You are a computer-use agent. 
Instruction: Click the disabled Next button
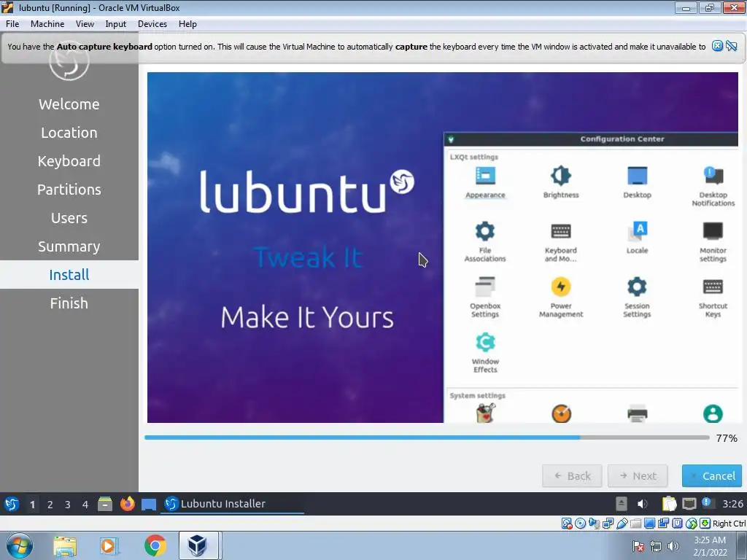pyautogui.click(x=638, y=475)
